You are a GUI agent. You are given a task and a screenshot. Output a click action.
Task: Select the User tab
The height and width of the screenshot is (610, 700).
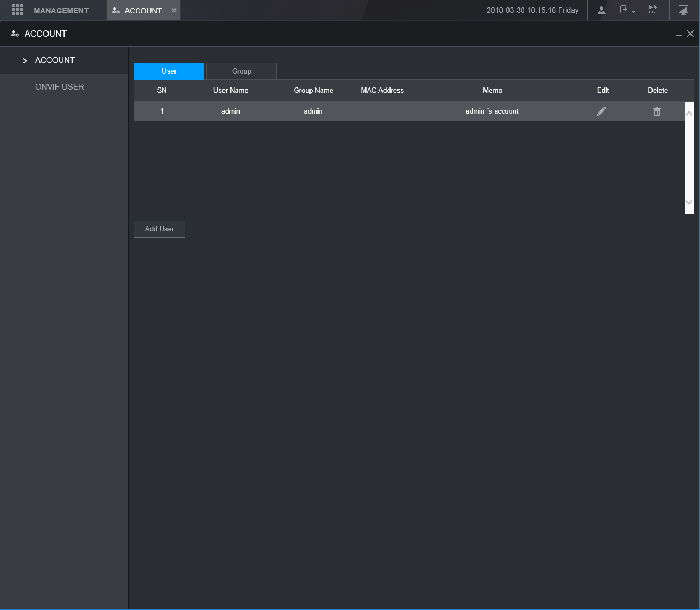tap(169, 71)
